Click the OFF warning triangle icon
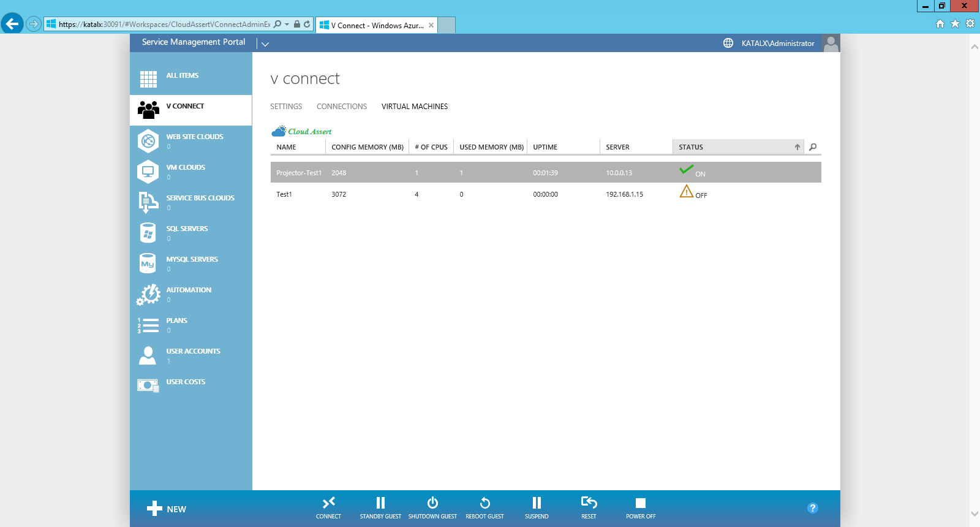The height and width of the screenshot is (527, 980). coord(687,191)
